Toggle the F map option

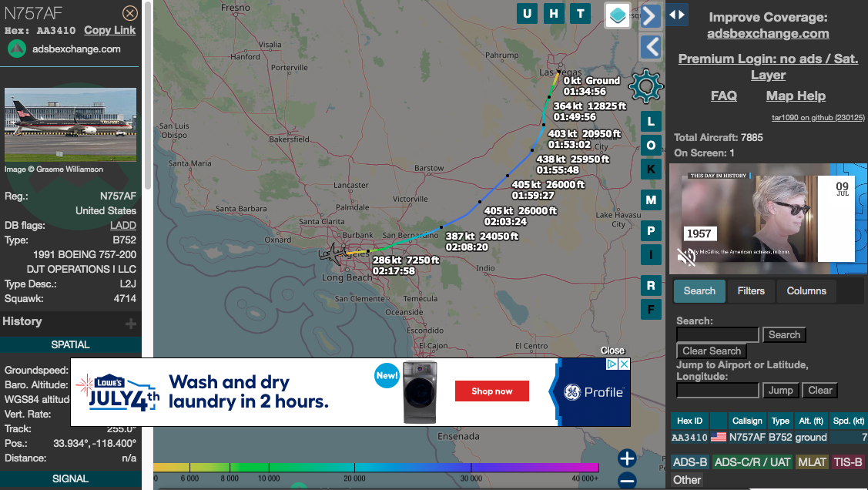651,310
